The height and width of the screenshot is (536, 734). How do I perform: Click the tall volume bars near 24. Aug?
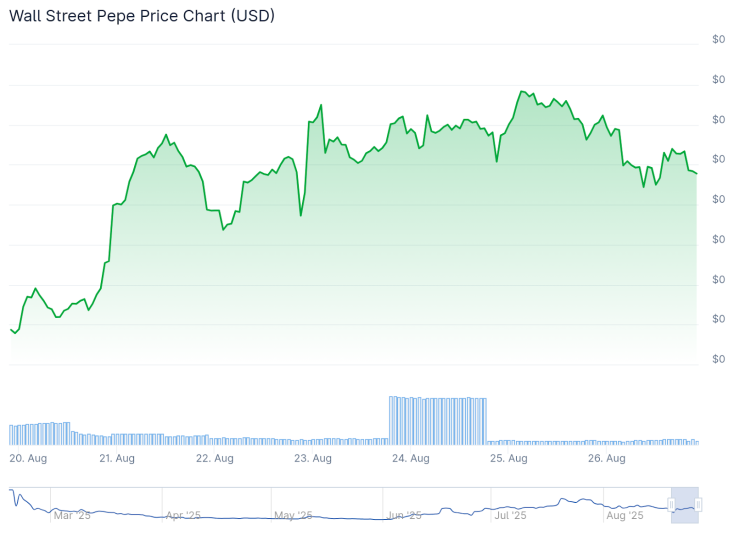coord(437,420)
